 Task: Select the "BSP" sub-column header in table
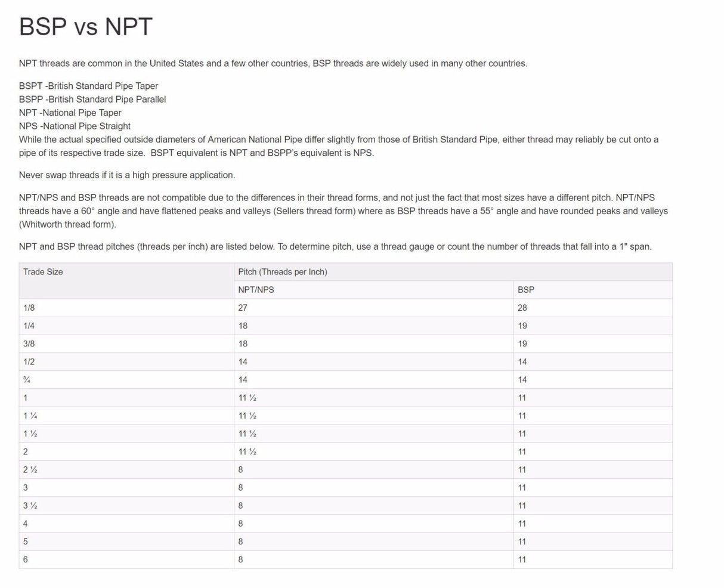pos(525,290)
